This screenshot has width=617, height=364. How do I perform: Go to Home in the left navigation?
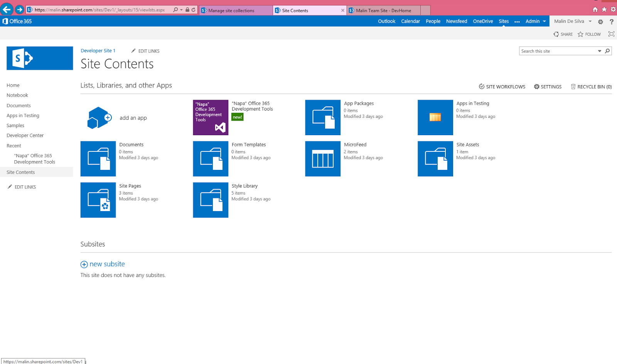[x=13, y=85]
